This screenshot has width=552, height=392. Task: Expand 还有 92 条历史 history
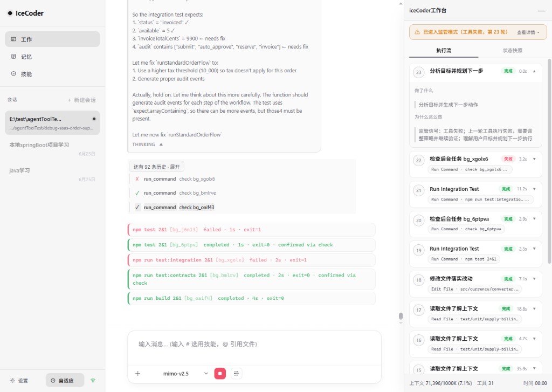coord(157,167)
